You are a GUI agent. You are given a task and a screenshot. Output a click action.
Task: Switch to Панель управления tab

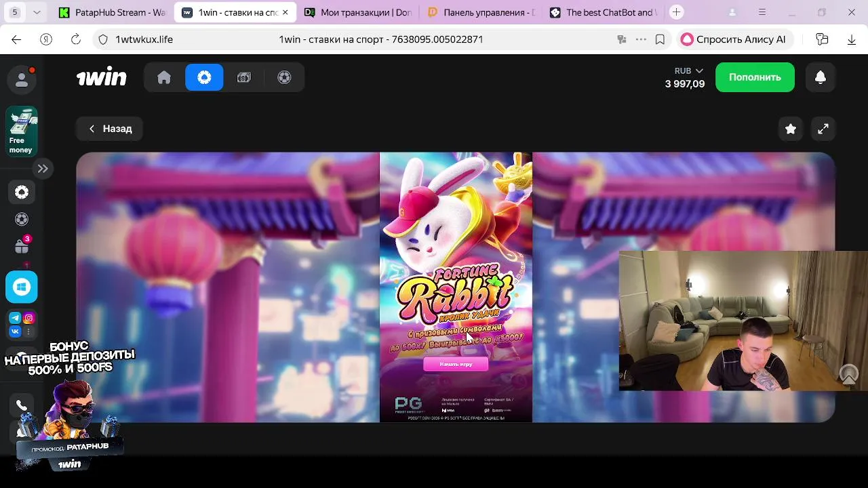[480, 12]
